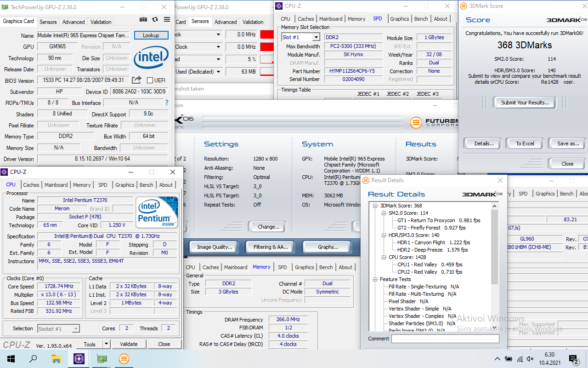Click the Result Details scroll down arrow
Image resolution: width=588 pixels, height=368 pixels.
click(x=494, y=328)
